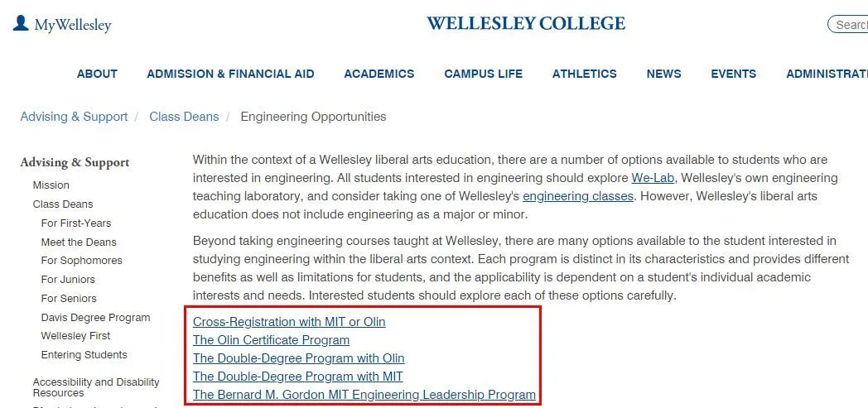Open Admission & Financial Aid menu
Image resolution: width=868 pixels, height=408 pixels.
click(230, 74)
